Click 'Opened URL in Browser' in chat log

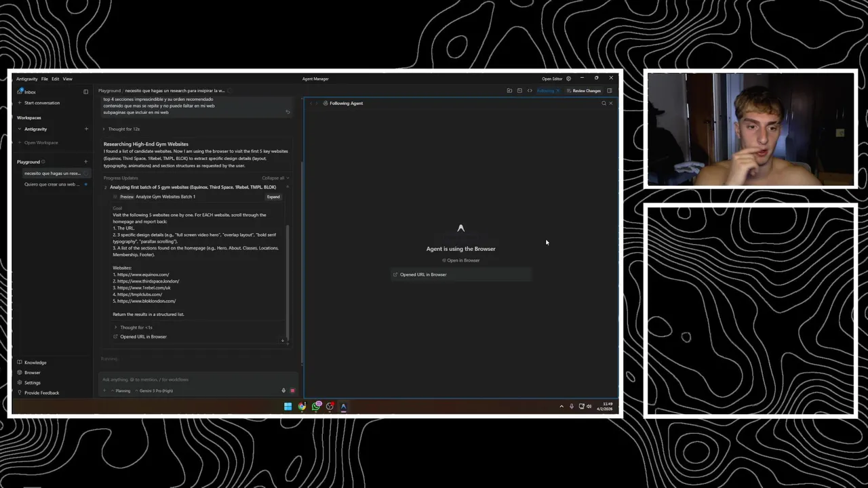tap(140, 337)
